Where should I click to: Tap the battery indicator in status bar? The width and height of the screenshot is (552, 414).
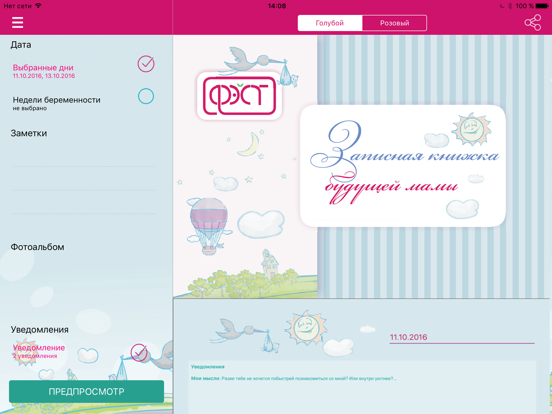542,6
